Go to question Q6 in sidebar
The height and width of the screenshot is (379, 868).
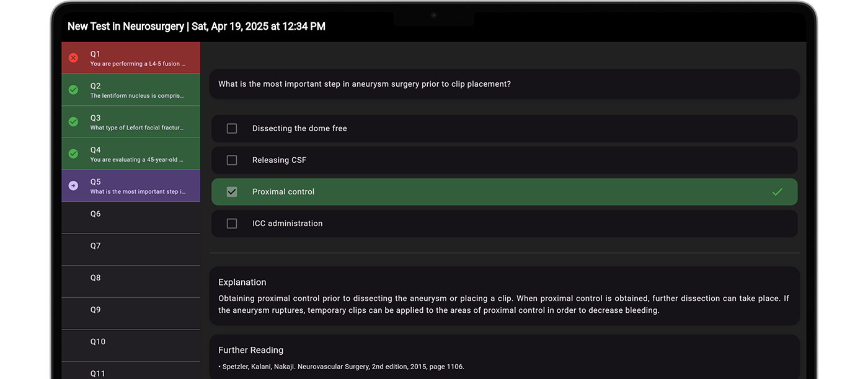(x=131, y=217)
